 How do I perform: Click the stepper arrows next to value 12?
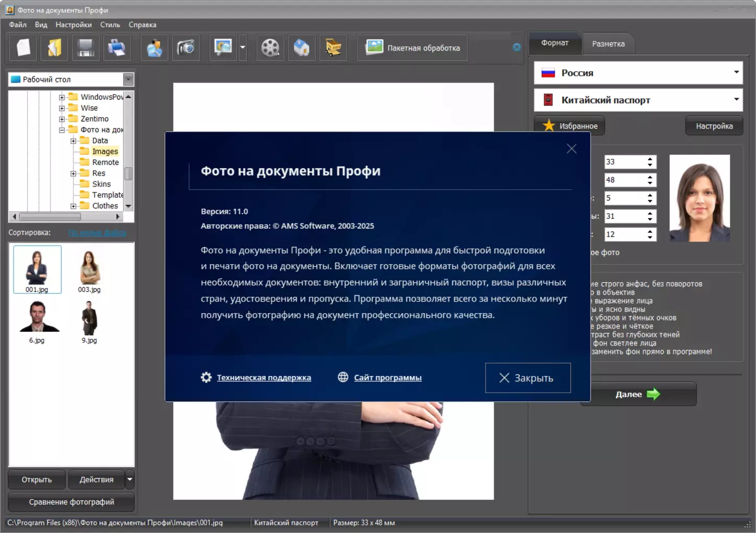click(650, 235)
